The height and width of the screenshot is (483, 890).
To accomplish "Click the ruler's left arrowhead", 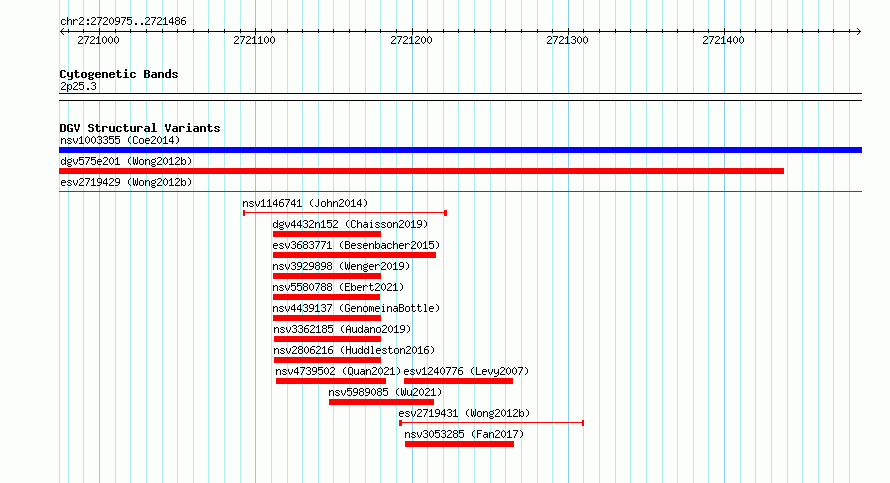I will 62,32.
